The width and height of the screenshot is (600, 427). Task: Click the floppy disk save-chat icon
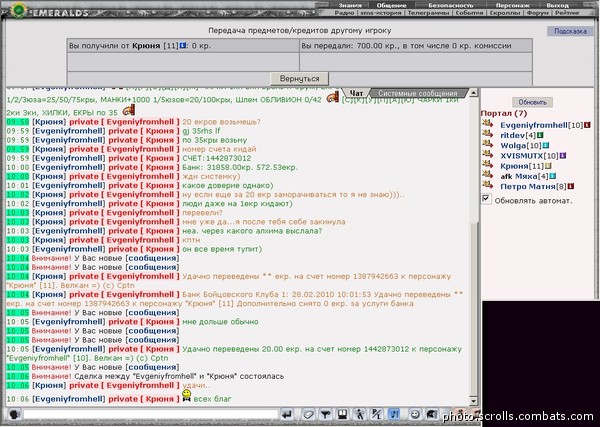click(342, 414)
